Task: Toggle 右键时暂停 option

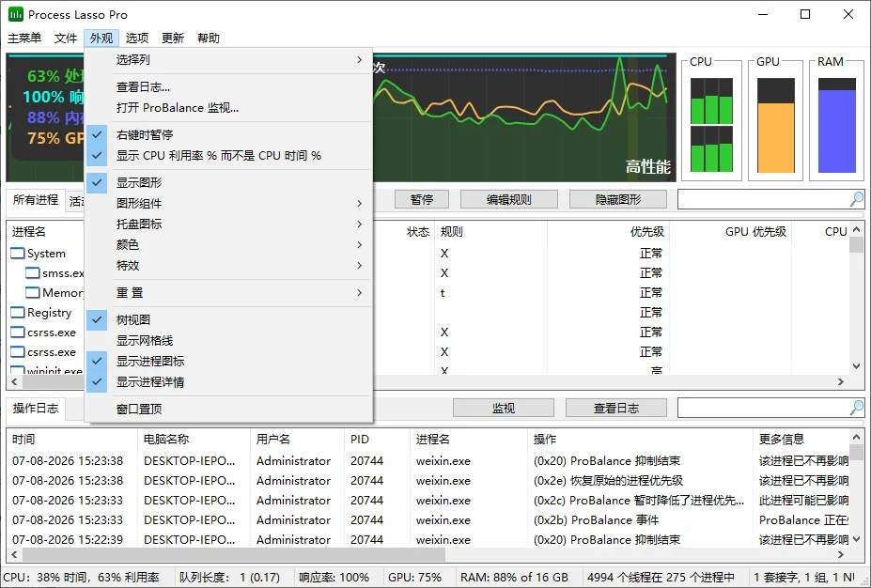Action: [228, 135]
